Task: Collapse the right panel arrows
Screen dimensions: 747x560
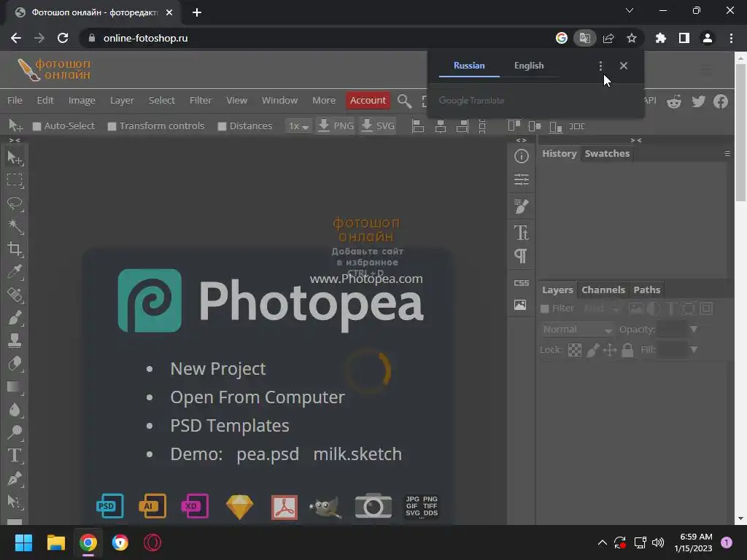Action: coord(635,140)
